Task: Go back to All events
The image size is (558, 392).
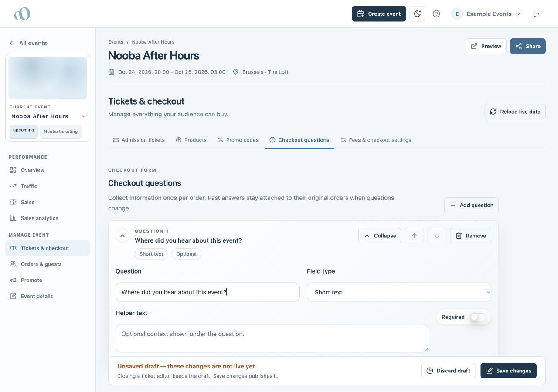Action: click(28, 43)
